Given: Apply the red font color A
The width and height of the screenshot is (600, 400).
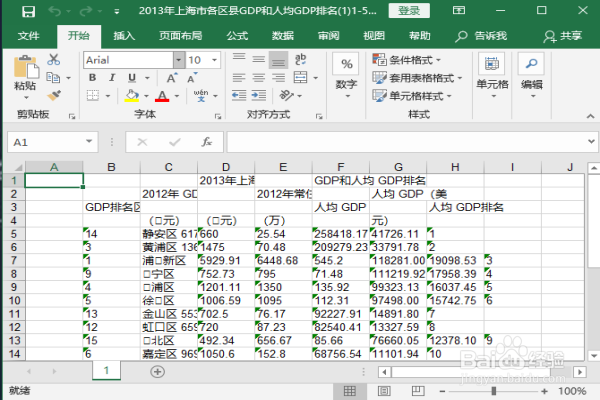Looking at the screenshot, I should pos(162,96).
